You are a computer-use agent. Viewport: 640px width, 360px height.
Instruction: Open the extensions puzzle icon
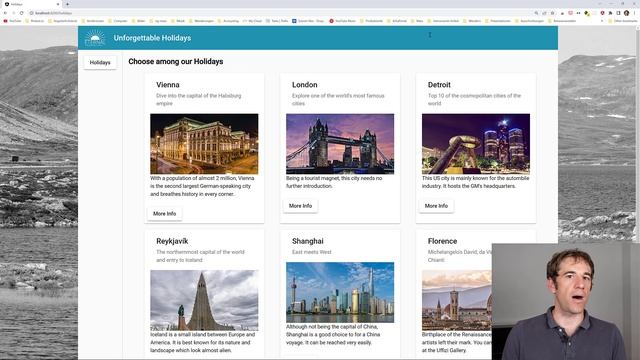610,13
